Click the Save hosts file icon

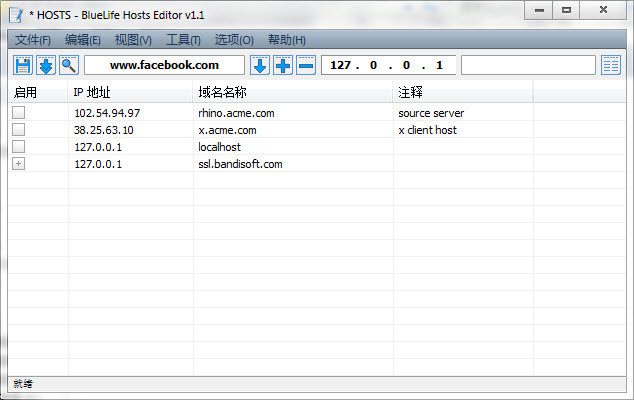[23, 65]
